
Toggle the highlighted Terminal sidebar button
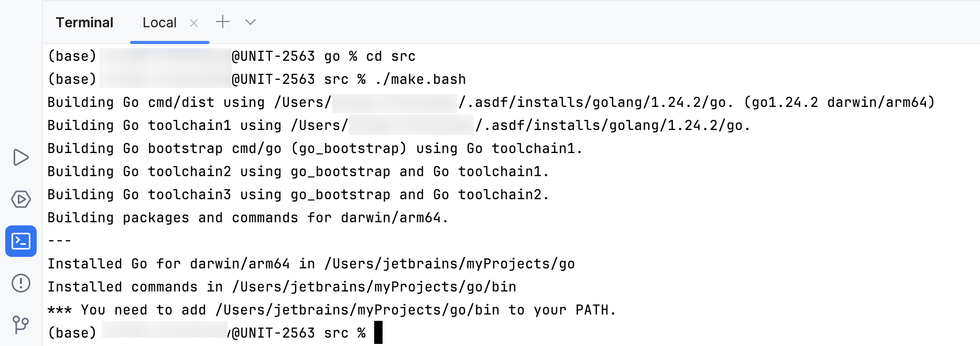pyautogui.click(x=20, y=241)
